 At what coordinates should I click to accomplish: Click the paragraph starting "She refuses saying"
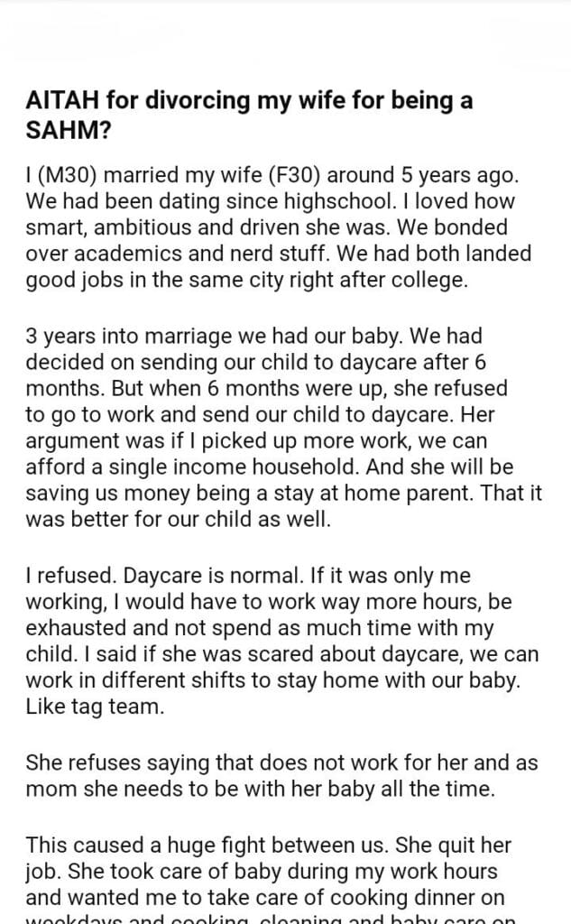tap(281, 777)
